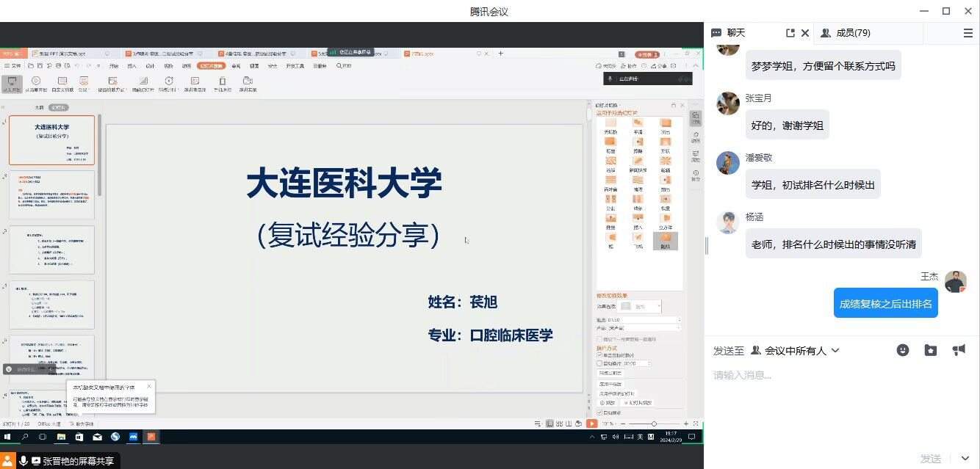980x469 pixels.
Task: Select the third slide thumbnail
Action: pos(51,250)
